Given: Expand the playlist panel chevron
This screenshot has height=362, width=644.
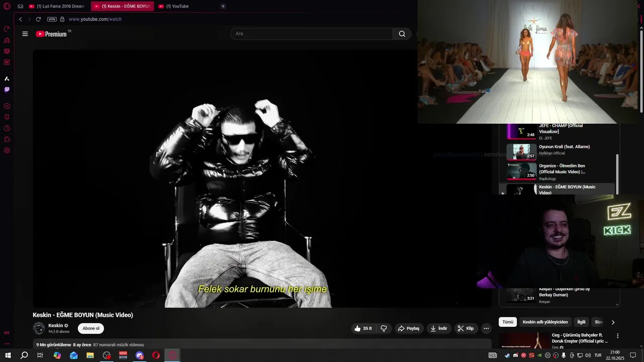Looking at the screenshot, I should click(x=617, y=304).
